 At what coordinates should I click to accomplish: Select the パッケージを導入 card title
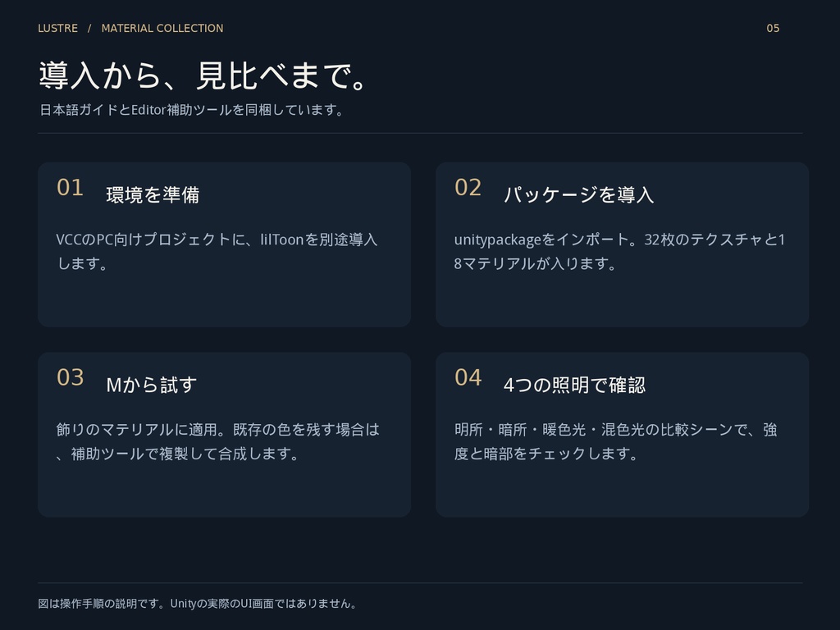click(578, 194)
